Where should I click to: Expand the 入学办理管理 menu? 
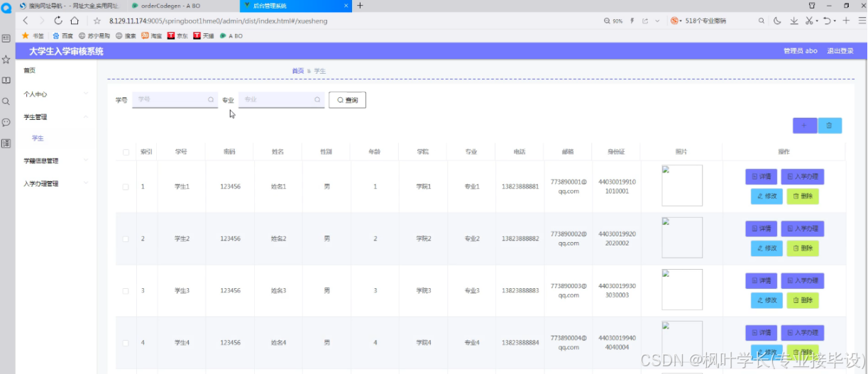(x=56, y=183)
